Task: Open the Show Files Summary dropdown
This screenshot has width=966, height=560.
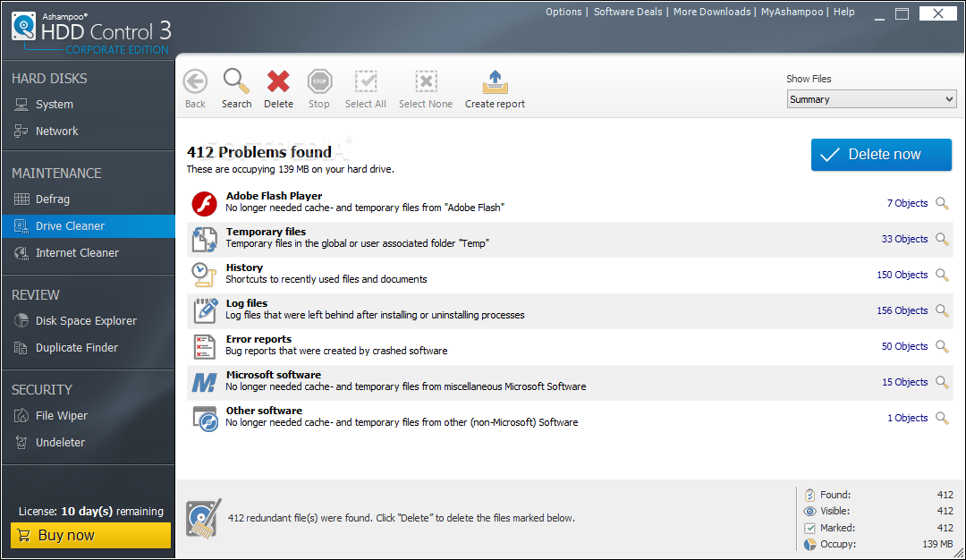Action: point(871,99)
